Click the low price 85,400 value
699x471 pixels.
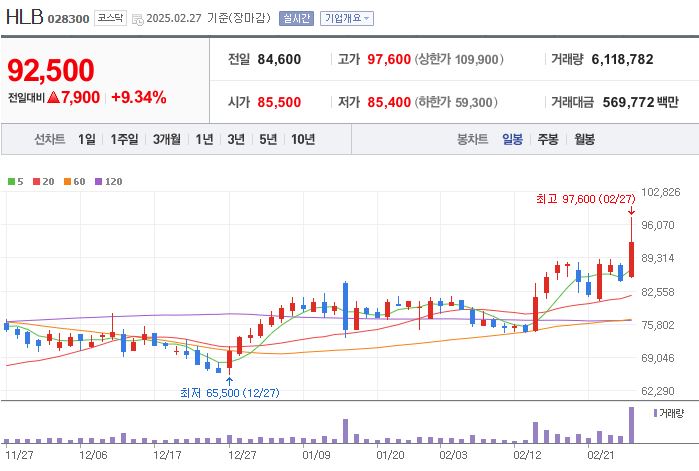pyautogui.click(x=389, y=102)
